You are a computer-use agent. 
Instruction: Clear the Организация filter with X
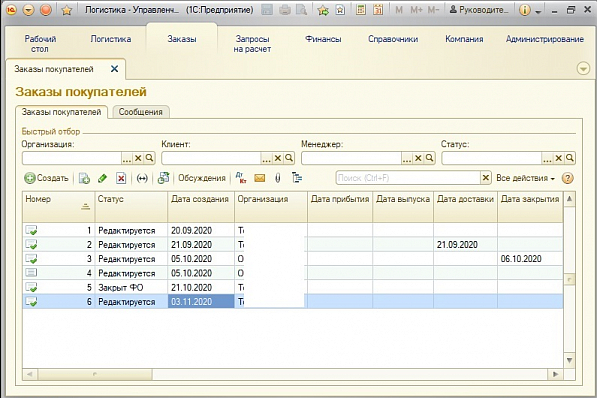pyautogui.click(x=138, y=158)
